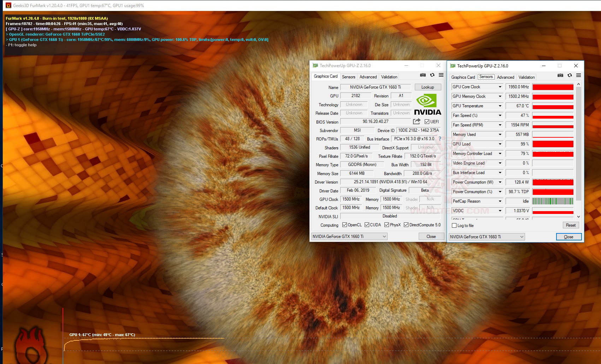Open Power Consumption (W) sensor dropdown
This screenshot has height=364, width=601.
tap(500, 182)
